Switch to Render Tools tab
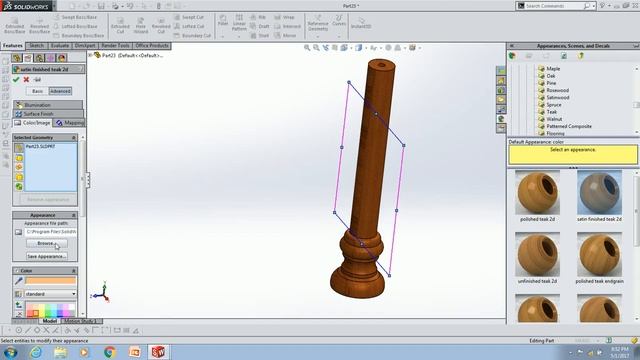Screen dimensions: 640x360 116,46
